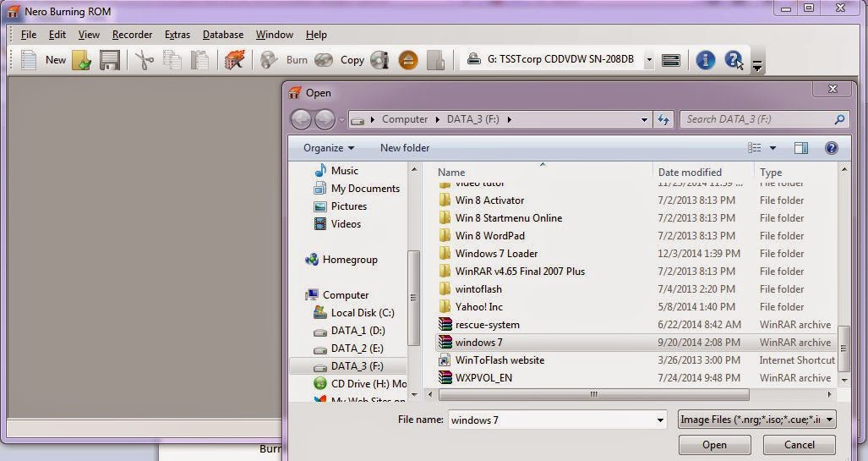Click the navigation pane scrollbar thumb
Screen dimensions: 868x461
(413, 298)
